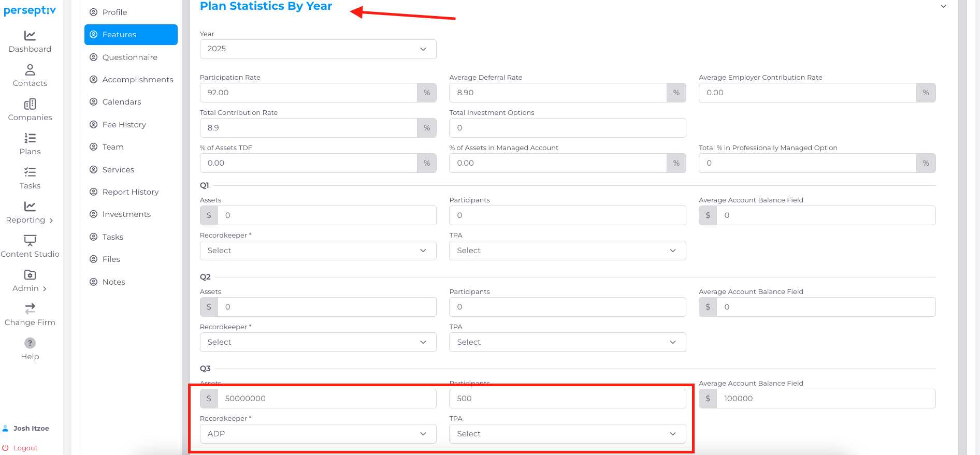Go to the Team section
This screenshot has height=455, width=980.
(131, 147)
